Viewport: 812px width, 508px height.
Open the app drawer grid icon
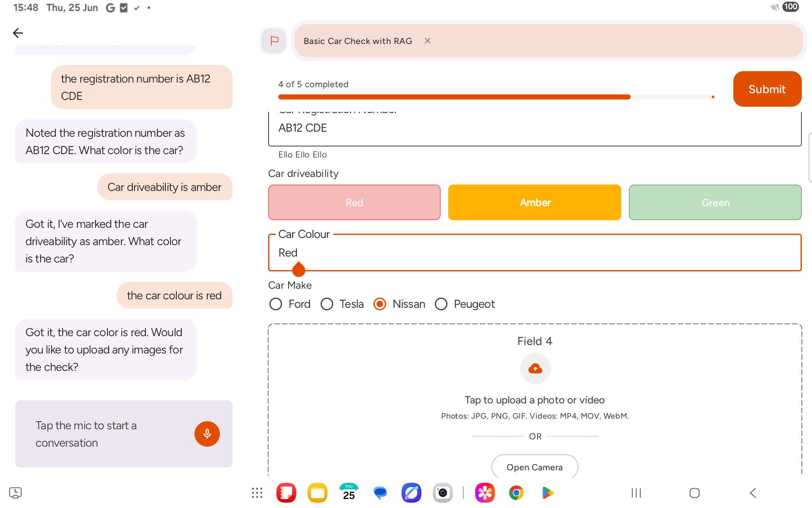click(257, 493)
